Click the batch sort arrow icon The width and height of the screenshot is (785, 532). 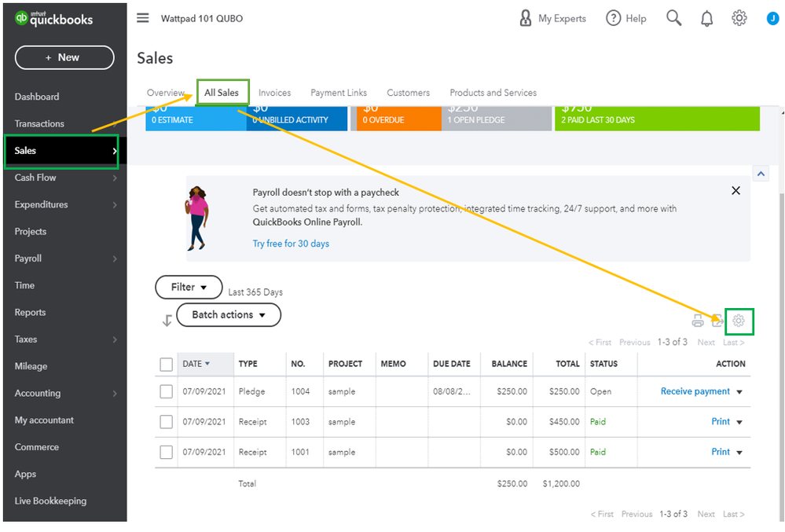(167, 321)
